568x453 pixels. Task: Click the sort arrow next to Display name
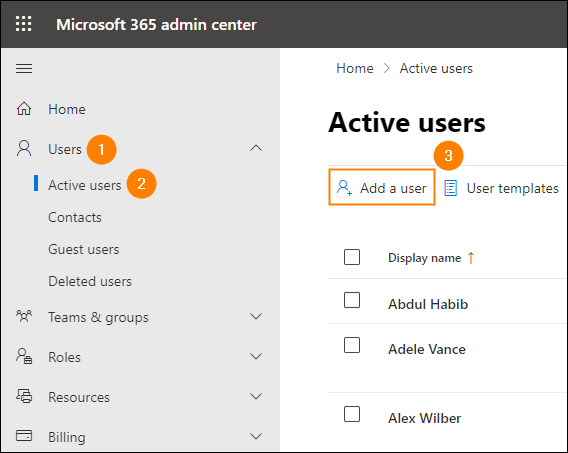coord(471,258)
